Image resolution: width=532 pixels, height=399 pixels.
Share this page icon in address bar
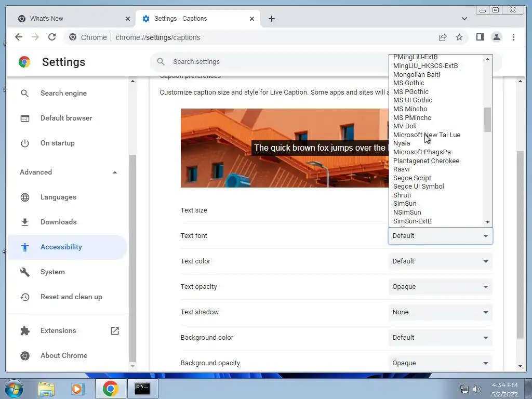443,37
